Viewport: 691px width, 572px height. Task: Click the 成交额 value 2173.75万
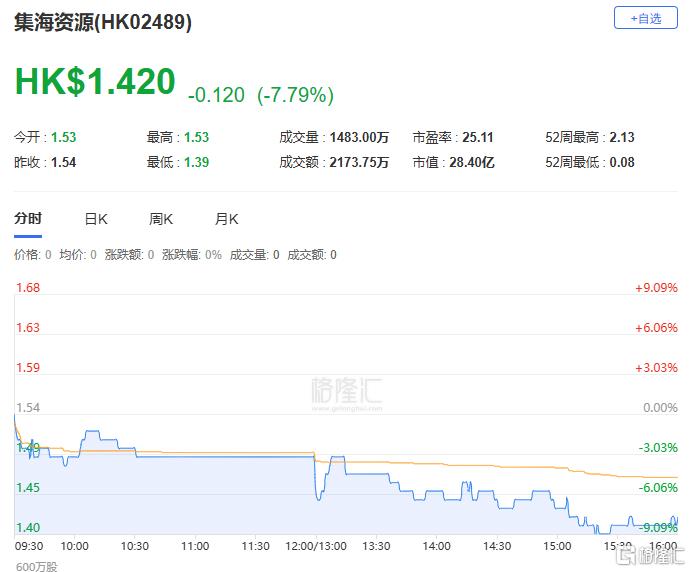point(359,163)
